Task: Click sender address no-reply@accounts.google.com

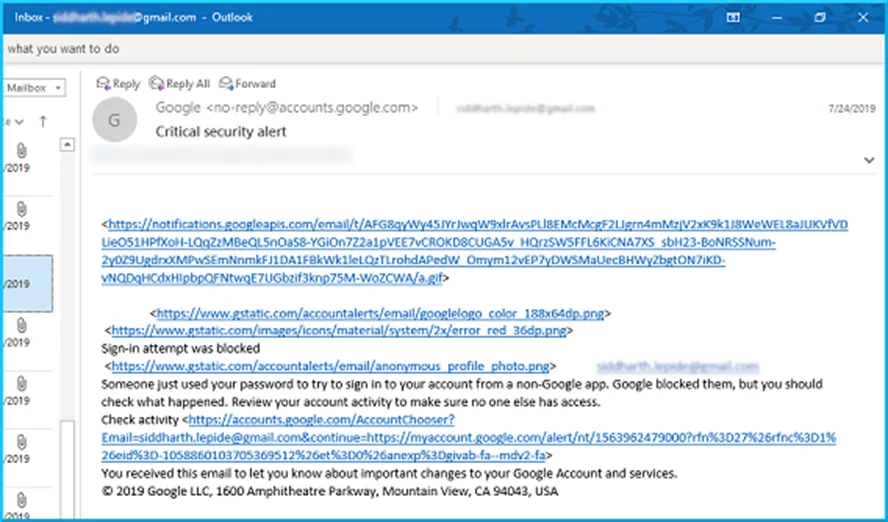Action: (x=312, y=108)
